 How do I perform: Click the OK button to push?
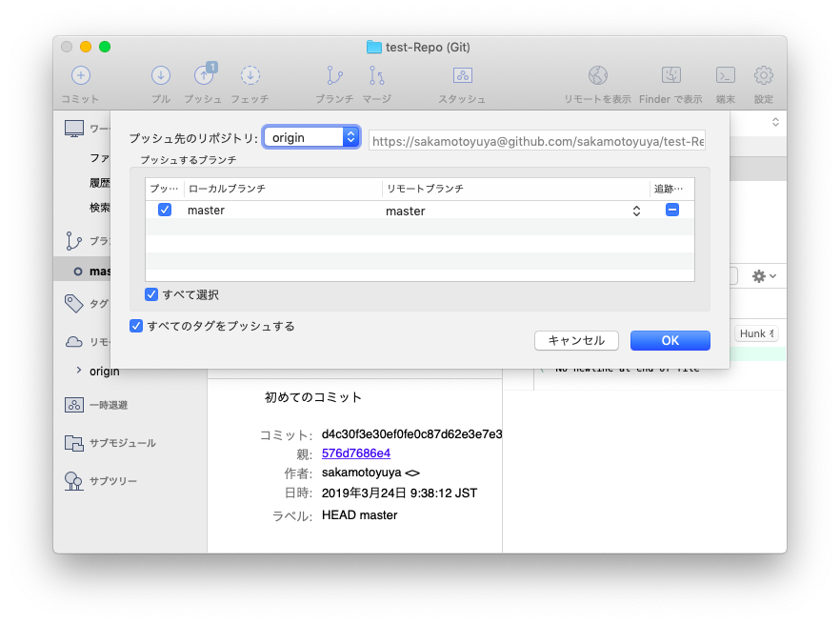point(670,340)
